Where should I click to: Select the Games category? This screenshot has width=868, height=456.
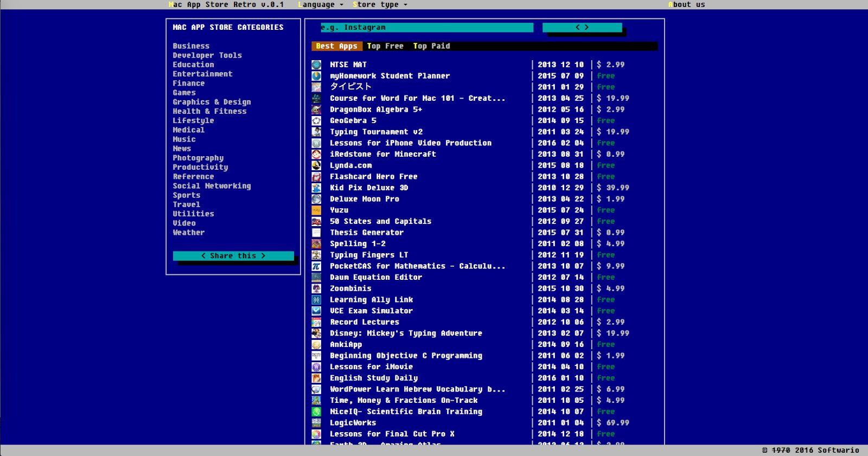tap(184, 93)
